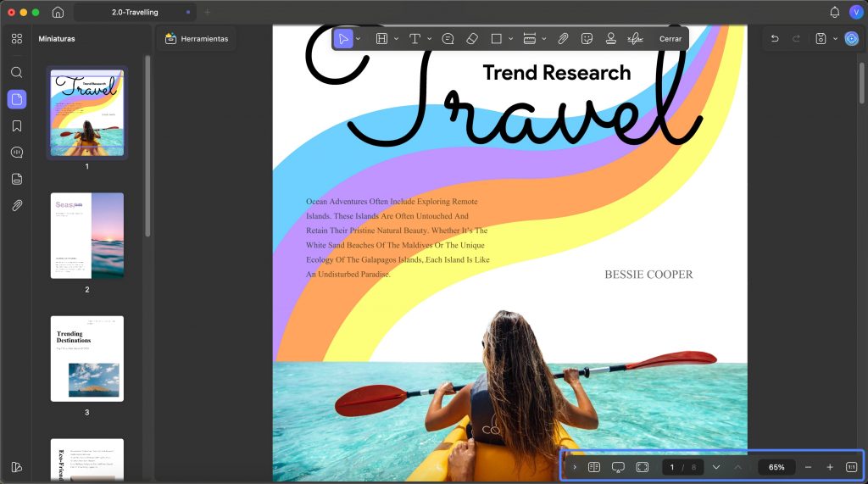The height and width of the screenshot is (484, 868).
Task: Toggle slideshow presentation mode button
Action: click(618, 467)
